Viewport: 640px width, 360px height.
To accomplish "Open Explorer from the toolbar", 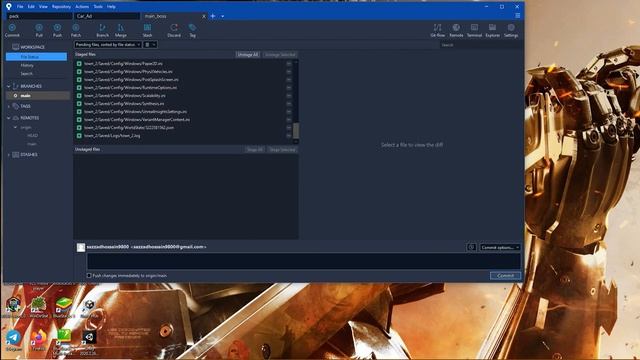I will [493, 30].
